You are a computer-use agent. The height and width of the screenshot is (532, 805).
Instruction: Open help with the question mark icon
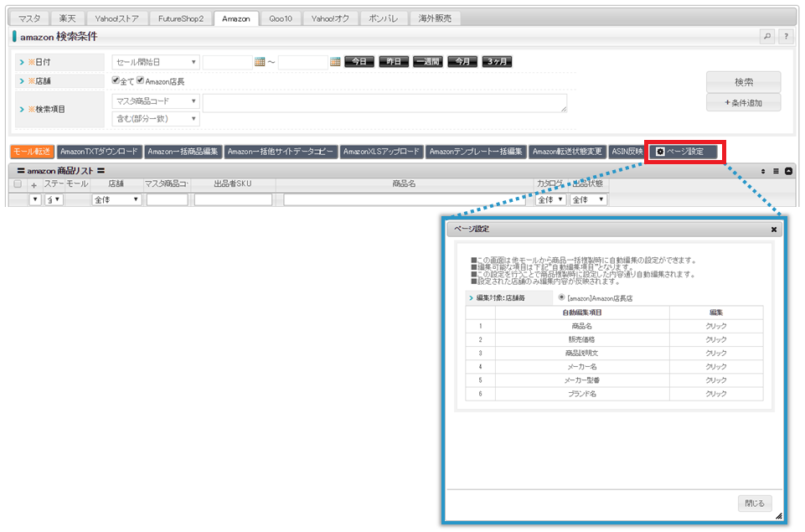[x=786, y=37]
